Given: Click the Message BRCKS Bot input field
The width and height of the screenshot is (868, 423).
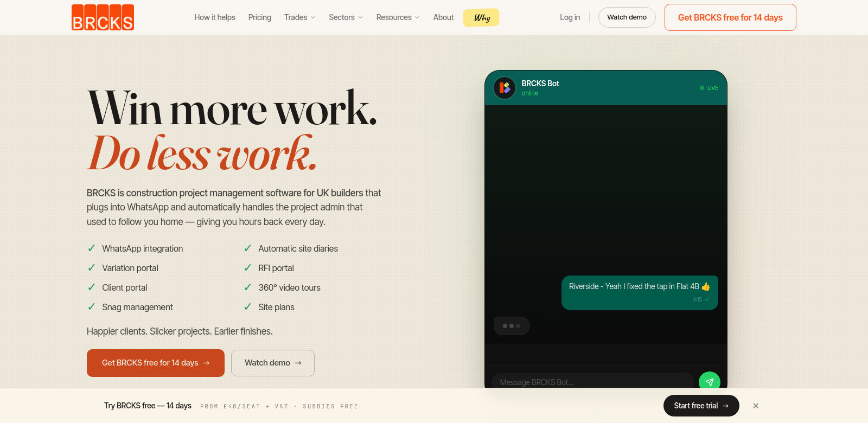Looking at the screenshot, I should click(592, 382).
